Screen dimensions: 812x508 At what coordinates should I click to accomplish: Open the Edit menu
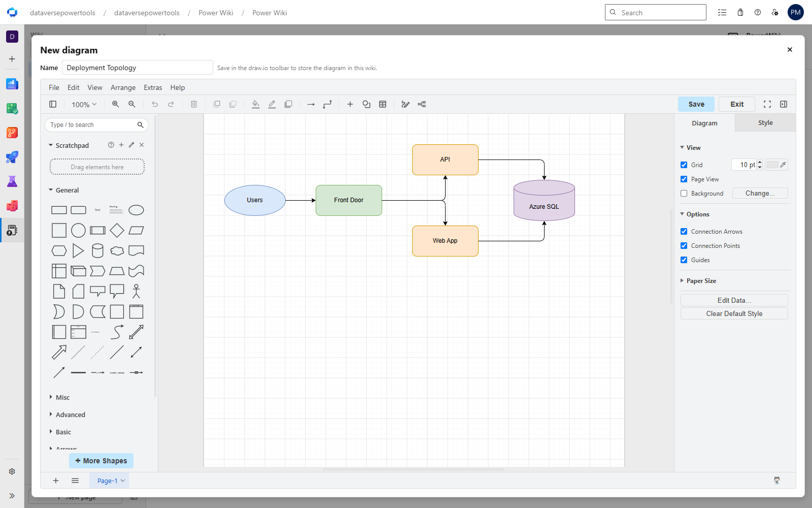tap(74, 87)
